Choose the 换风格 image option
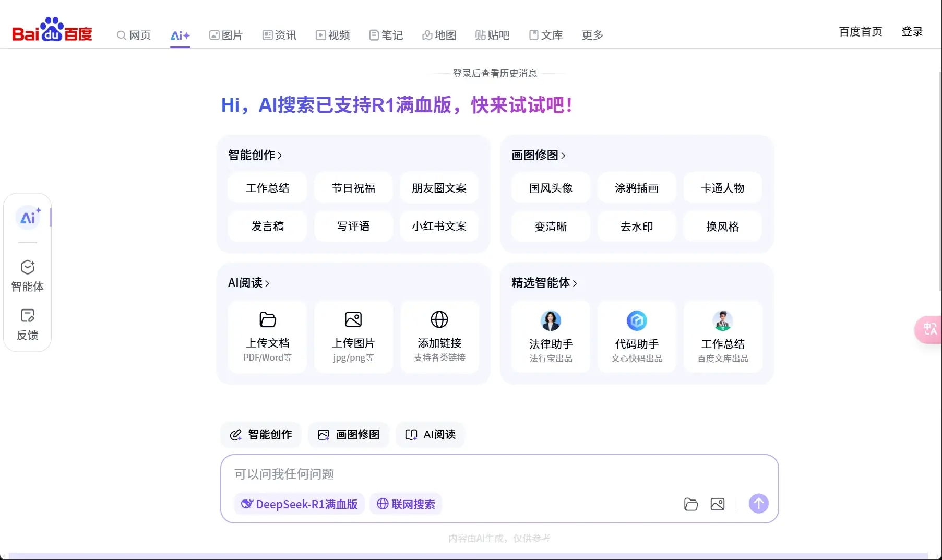This screenshot has width=942, height=560. coord(723,227)
